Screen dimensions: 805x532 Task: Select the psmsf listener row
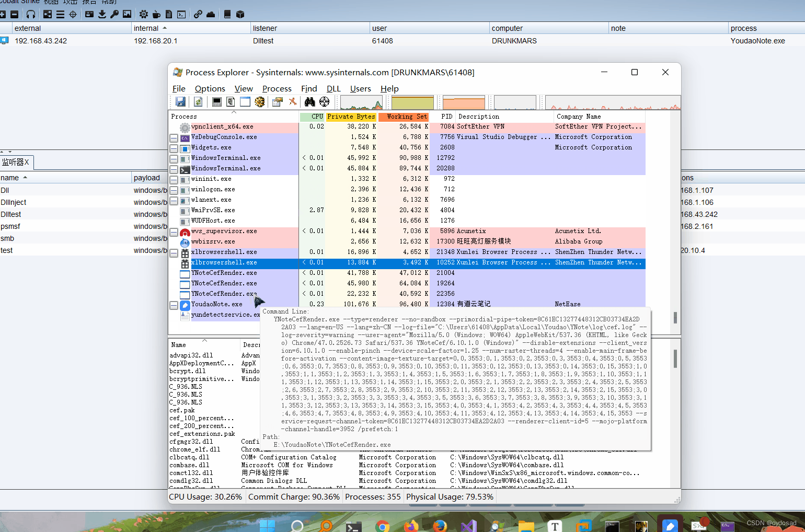[x=84, y=226]
